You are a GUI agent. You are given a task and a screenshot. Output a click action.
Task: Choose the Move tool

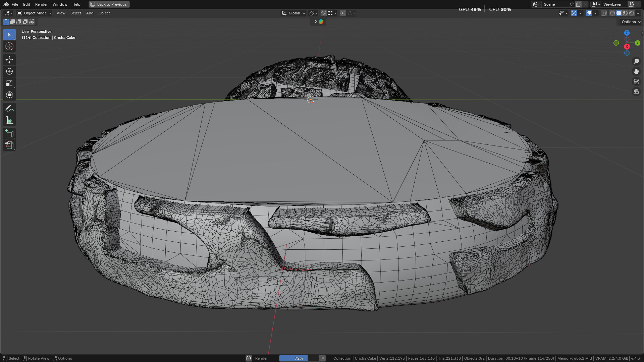9,60
